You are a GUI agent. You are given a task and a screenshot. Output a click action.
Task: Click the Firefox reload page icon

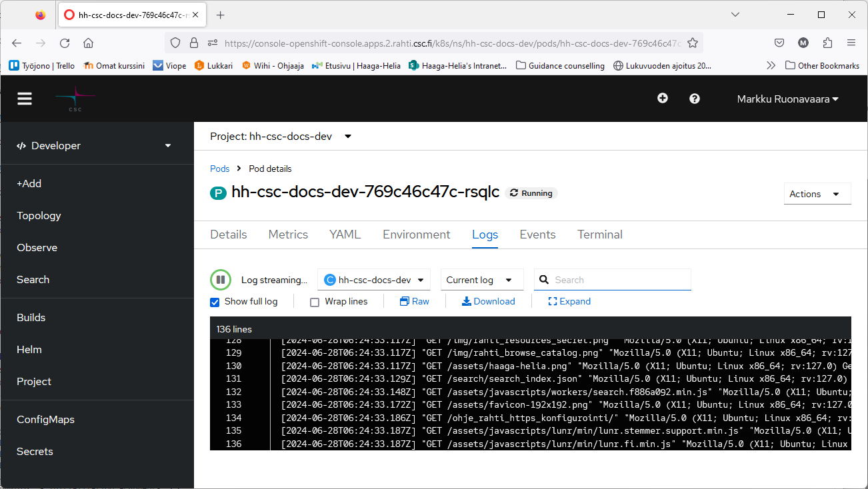click(x=65, y=43)
